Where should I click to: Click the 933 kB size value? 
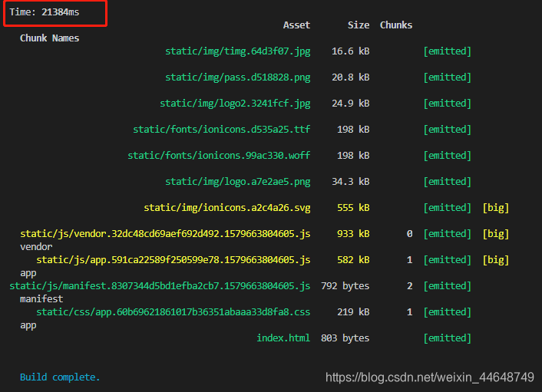point(353,234)
